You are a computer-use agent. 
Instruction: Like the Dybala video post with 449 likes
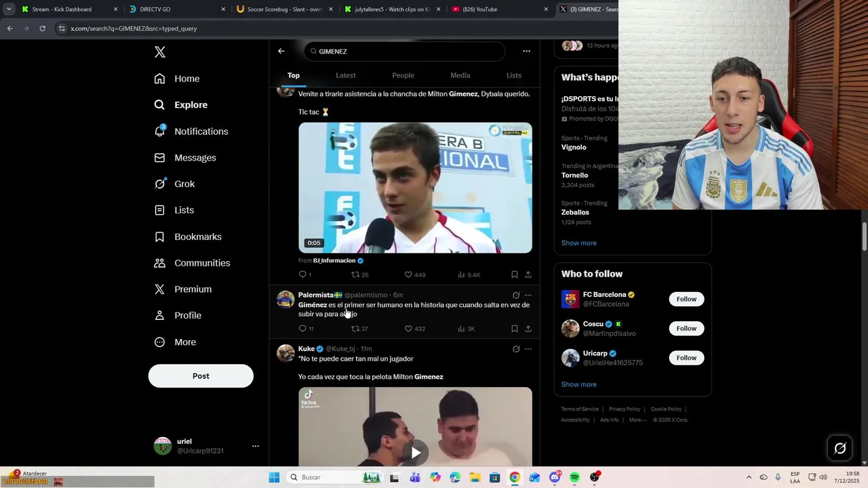(x=414, y=274)
